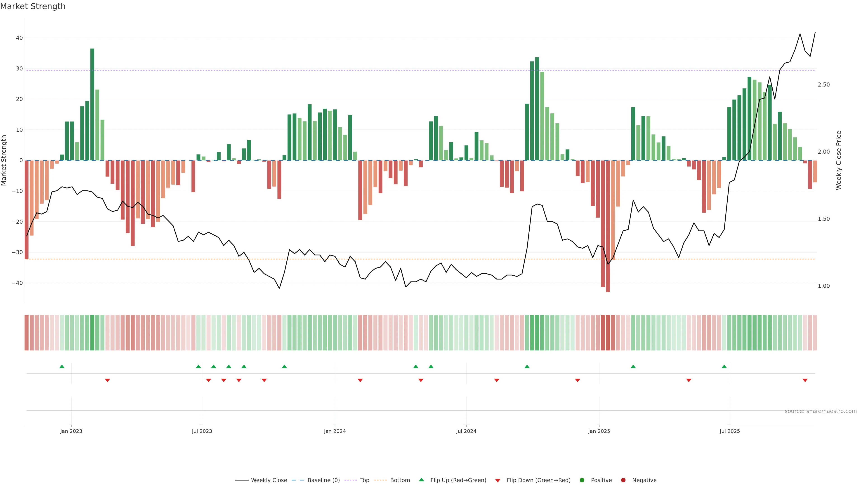This screenshot has width=868, height=488.
Task: Click the Negative red dot legend icon
Action: [623, 480]
